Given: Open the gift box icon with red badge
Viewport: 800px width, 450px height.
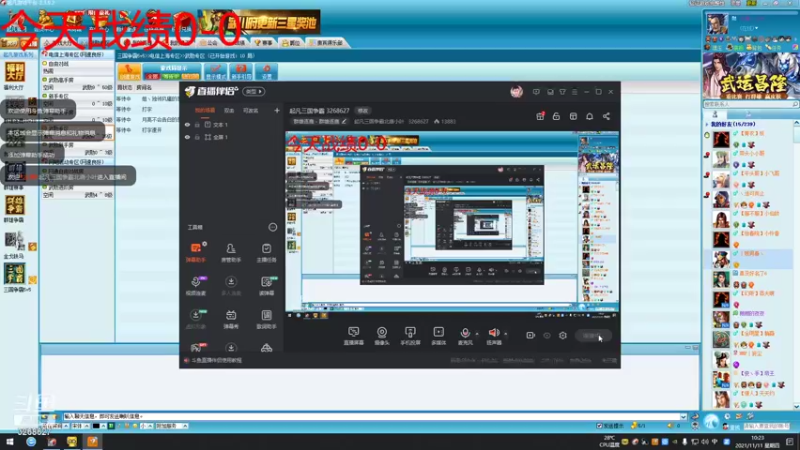Looking at the screenshot, I should click(x=540, y=116).
